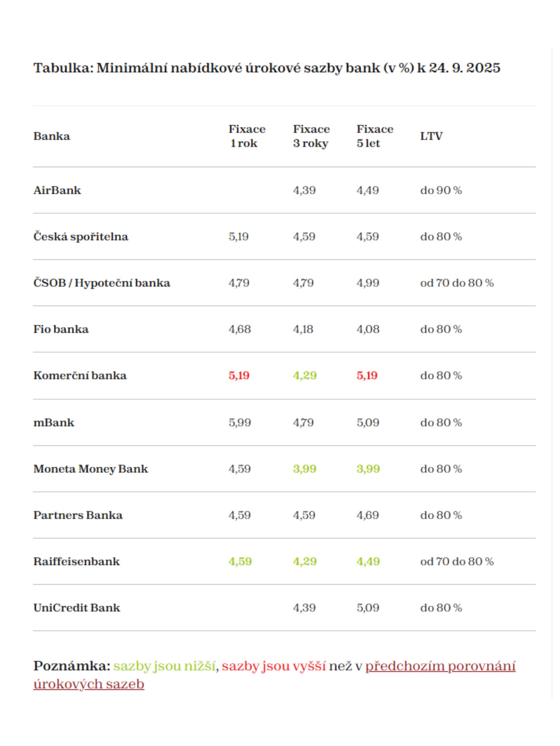Click ČSOB / Hypoteční banka row label
Viewport: 560px width, 746px height.
pyautogui.click(x=102, y=283)
